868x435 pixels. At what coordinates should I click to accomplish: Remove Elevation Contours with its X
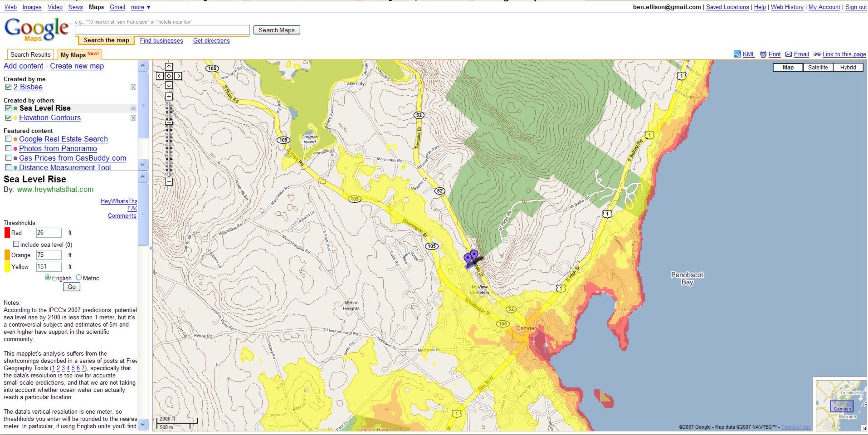pyautogui.click(x=133, y=118)
